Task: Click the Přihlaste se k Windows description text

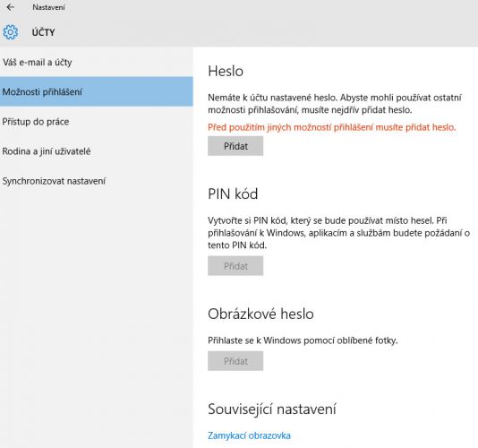Action: (303, 340)
